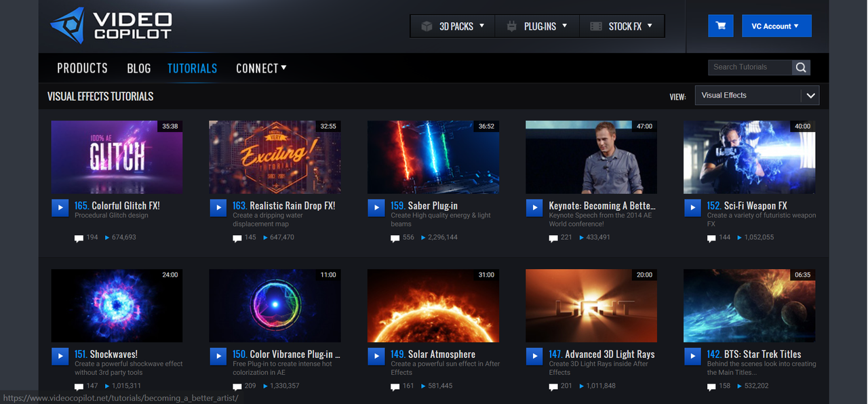Viewport: 868px width, 404px height.
Task: Click the burning sun thumbnail
Action: [x=433, y=306]
